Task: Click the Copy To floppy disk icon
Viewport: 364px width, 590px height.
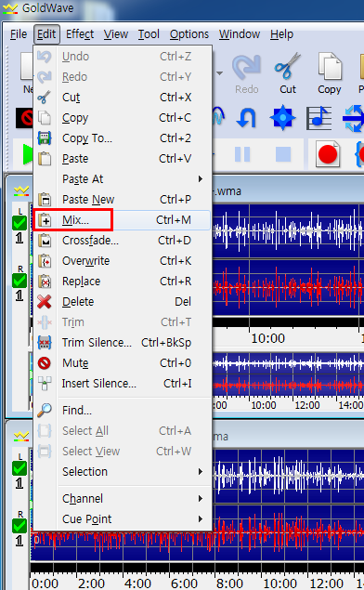Action: click(45, 138)
